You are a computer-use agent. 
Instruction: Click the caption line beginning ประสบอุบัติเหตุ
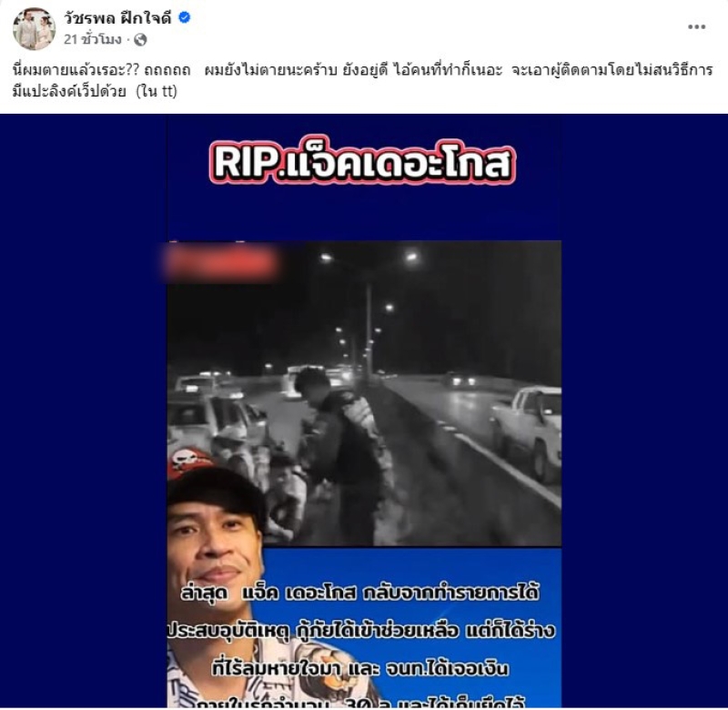pos(361,631)
